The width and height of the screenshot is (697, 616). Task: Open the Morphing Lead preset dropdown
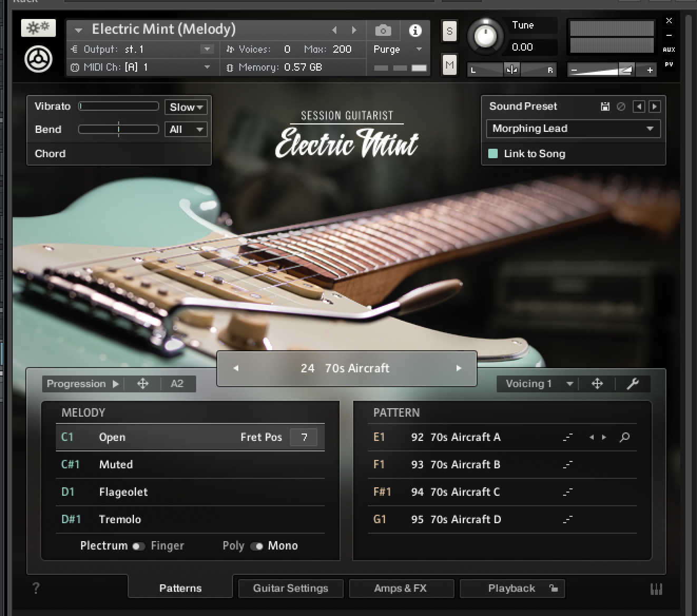(x=573, y=129)
